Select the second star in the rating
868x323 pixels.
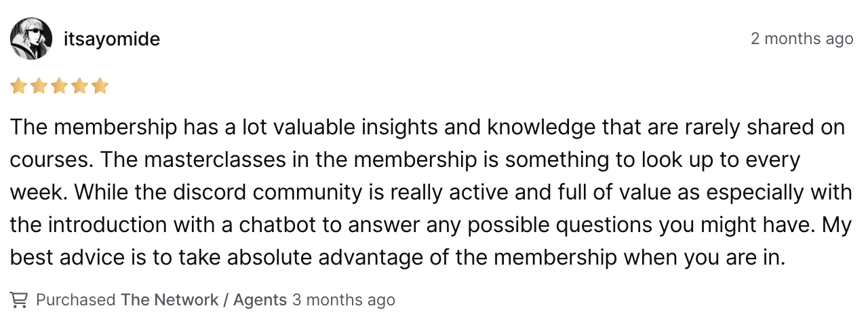tap(39, 86)
